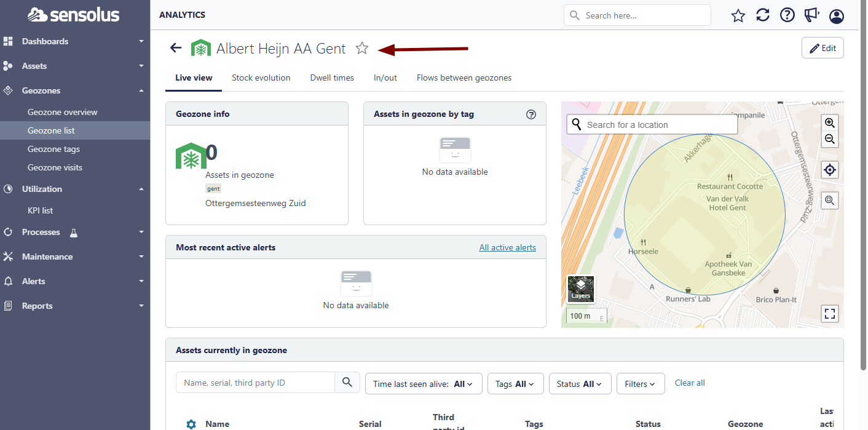Switch to Dwell times tab
Screen dimensions: 868x430
(332, 78)
